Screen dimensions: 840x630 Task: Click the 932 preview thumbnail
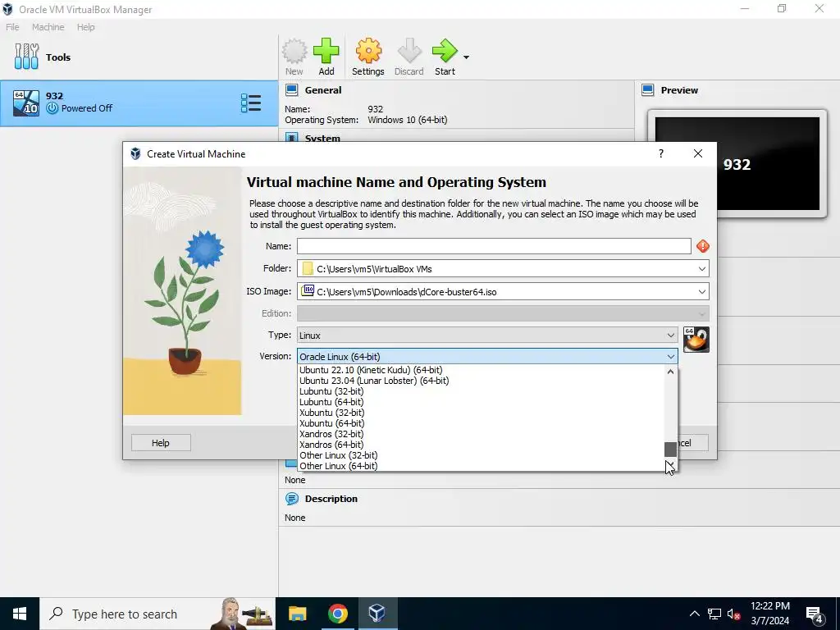[737, 163]
